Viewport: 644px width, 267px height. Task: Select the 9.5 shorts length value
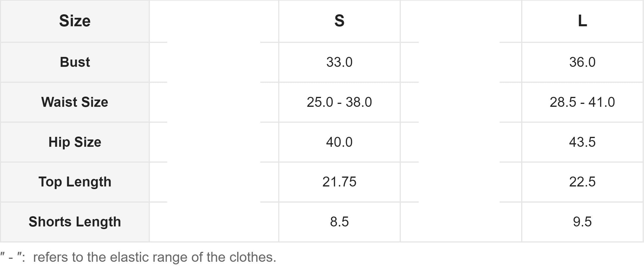coord(582,222)
